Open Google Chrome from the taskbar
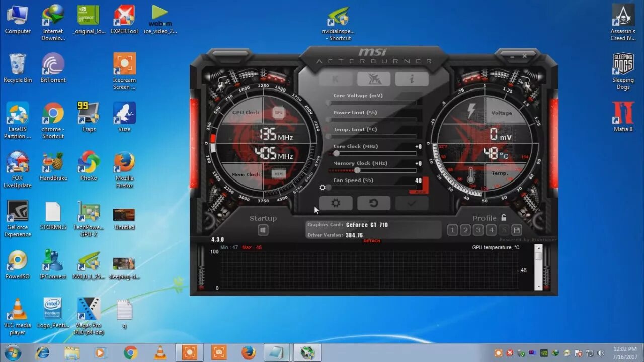The height and width of the screenshot is (362, 644). (130, 353)
